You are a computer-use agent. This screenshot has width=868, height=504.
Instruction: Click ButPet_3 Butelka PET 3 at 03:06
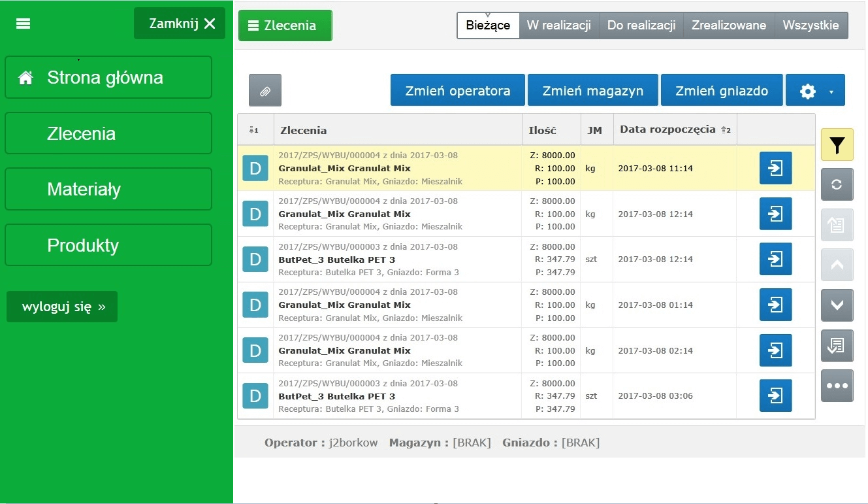click(x=336, y=396)
